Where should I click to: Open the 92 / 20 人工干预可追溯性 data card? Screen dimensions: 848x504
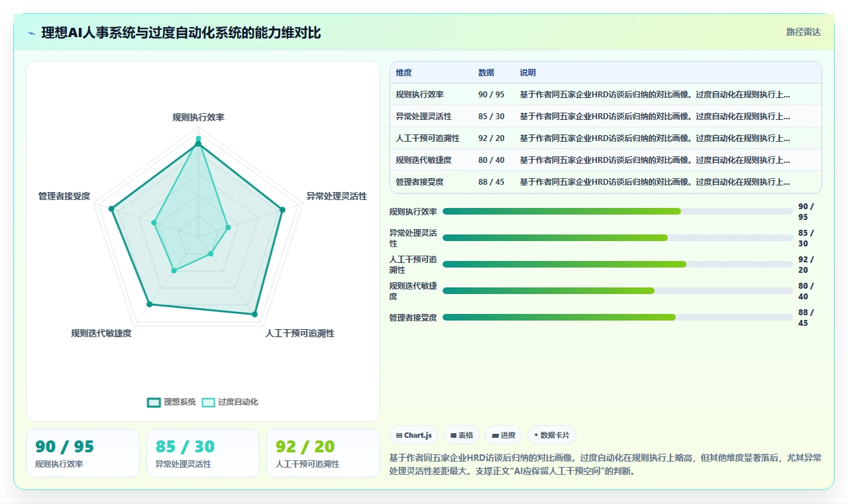coord(323,453)
